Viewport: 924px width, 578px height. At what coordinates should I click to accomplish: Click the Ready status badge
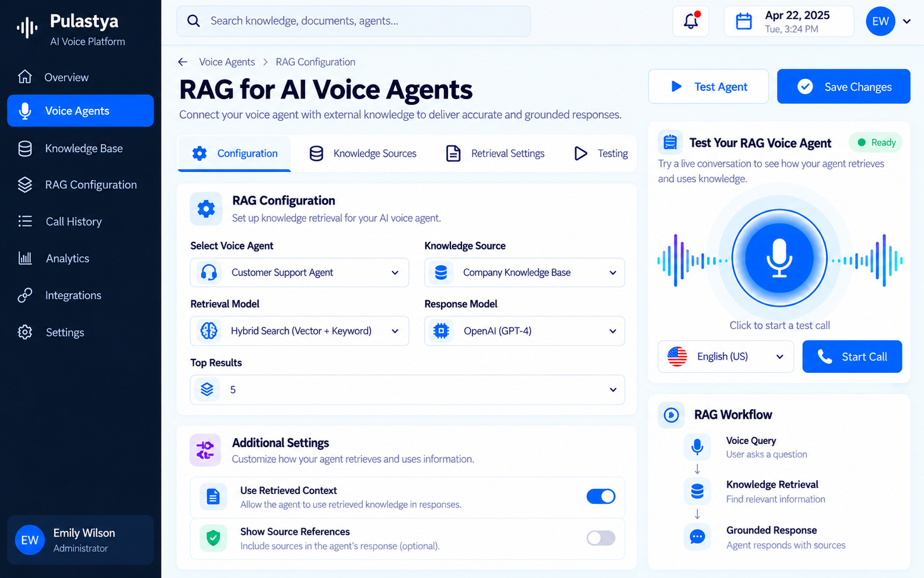876,143
